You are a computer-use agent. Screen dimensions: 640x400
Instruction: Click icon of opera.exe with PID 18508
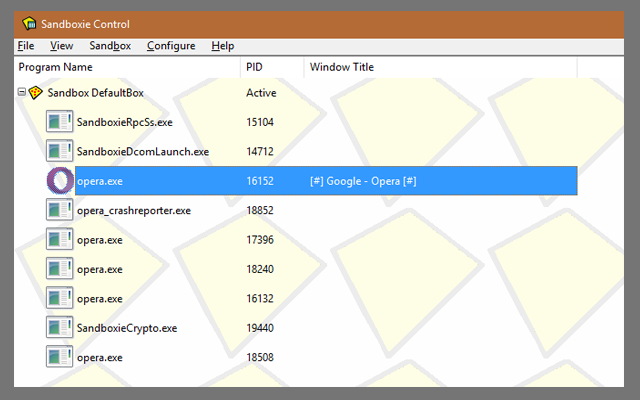pyautogui.click(x=60, y=357)
